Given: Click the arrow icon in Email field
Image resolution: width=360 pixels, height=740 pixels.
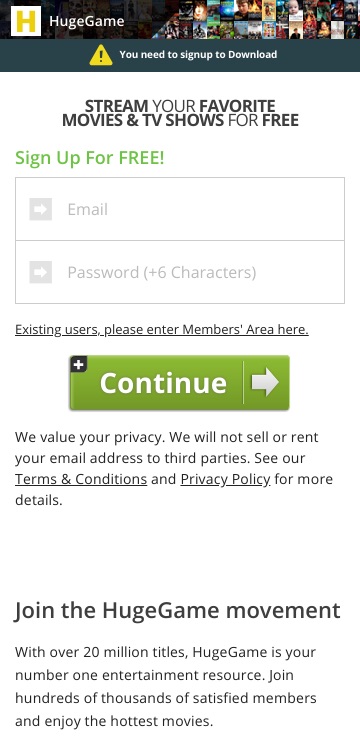Looking at the screenshot, I should click(x=41, y=209).
